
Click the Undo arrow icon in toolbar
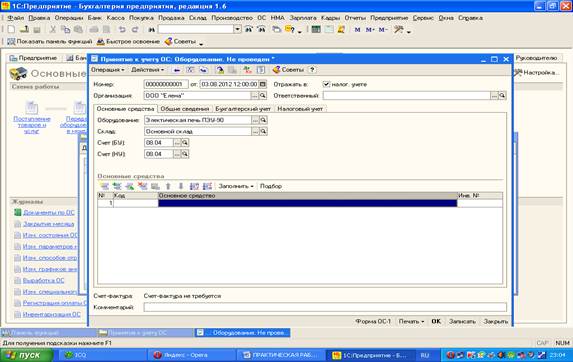click(122, 30)
